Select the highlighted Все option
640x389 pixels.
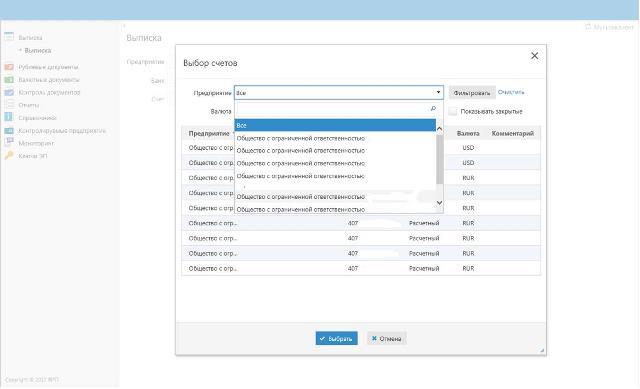click(x=335, y=125)
